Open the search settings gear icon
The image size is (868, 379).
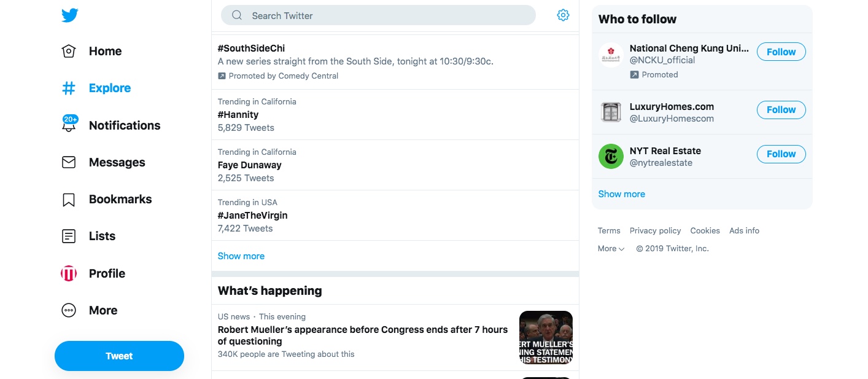tap(563, 15)
